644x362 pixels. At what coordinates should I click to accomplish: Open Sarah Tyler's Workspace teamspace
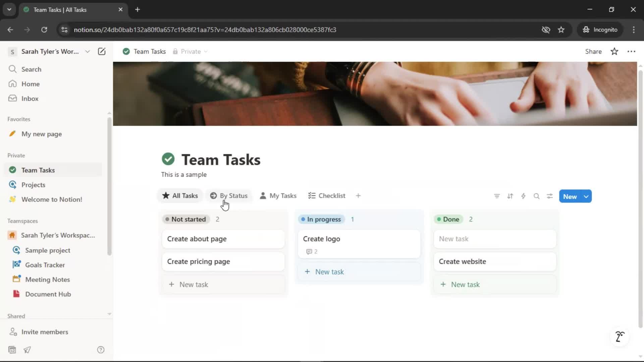coord(54,235)
